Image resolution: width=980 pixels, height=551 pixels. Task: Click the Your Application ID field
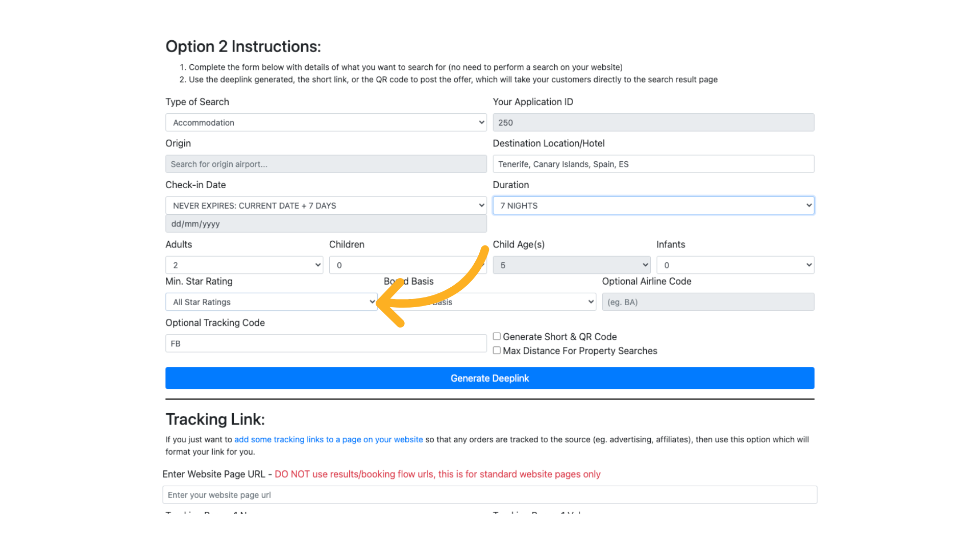pyautogui.click(x=653, y=122)
